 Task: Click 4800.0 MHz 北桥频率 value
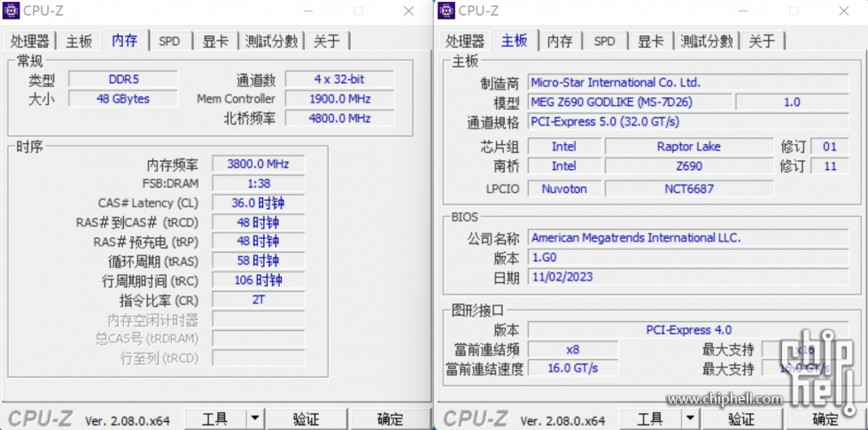pyautogui.click(x=339, y=119)
